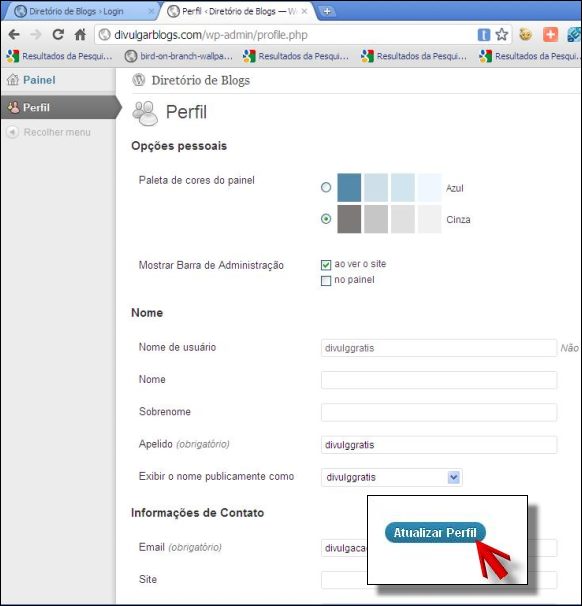Click the address bar URL
Viewport: 582px width, 606px height.
tap(211, 35)
